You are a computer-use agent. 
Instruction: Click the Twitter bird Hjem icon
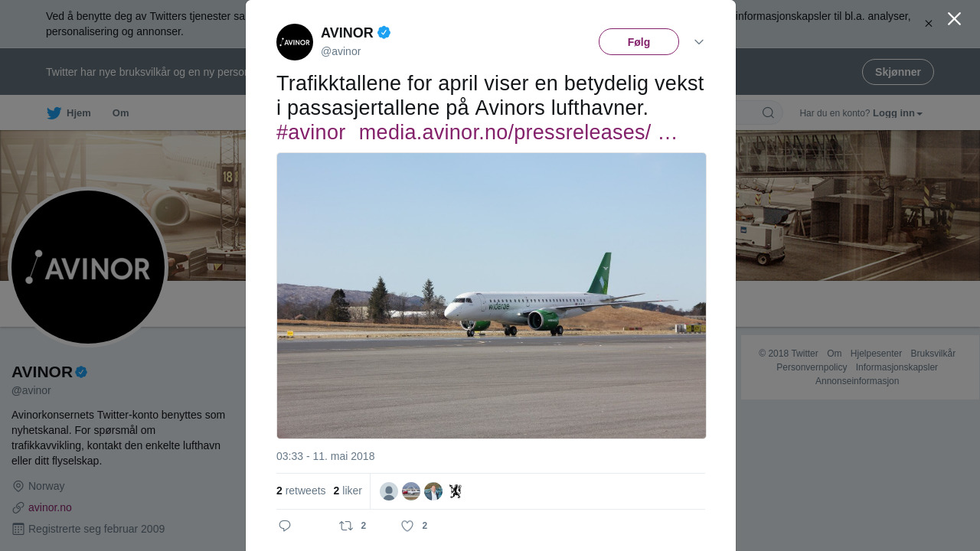pyautogui.click(x=54, y=113)
